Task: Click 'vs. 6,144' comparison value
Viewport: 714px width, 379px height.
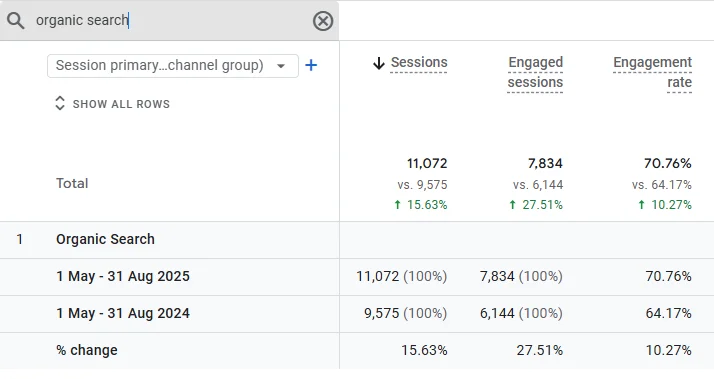Action: tap(538, 184)
